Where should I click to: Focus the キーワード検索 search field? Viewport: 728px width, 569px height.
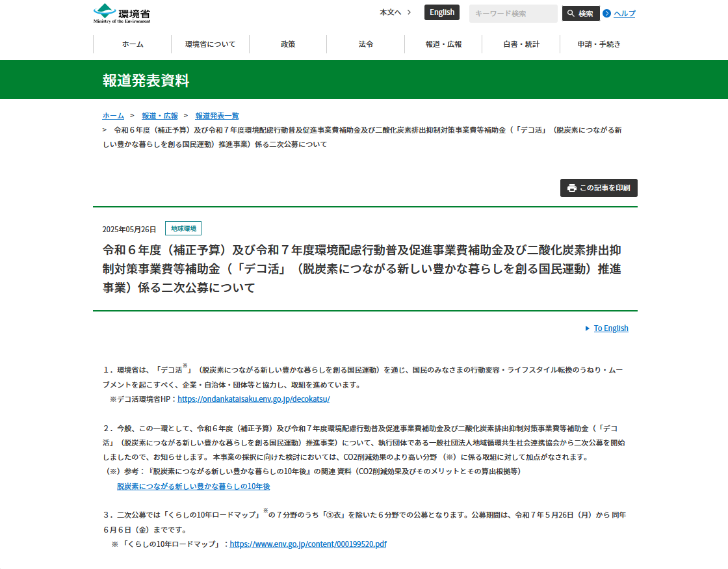pos(513,14)
